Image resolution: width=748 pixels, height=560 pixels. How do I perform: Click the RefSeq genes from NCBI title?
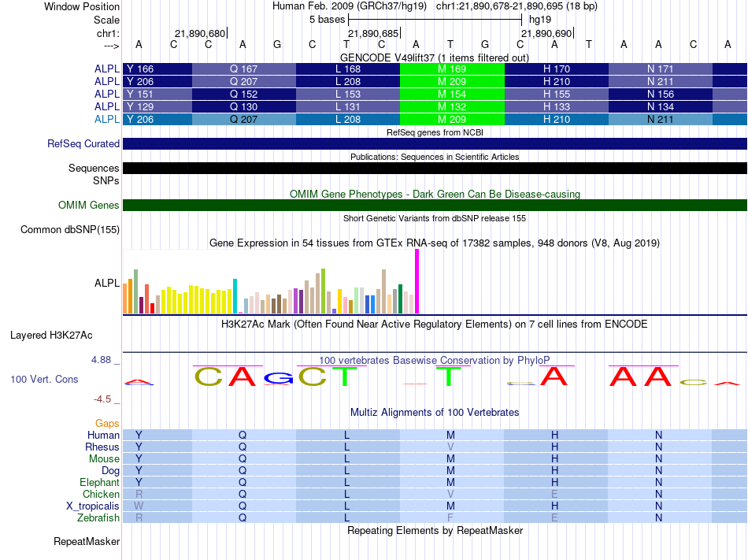click(435, 132)
